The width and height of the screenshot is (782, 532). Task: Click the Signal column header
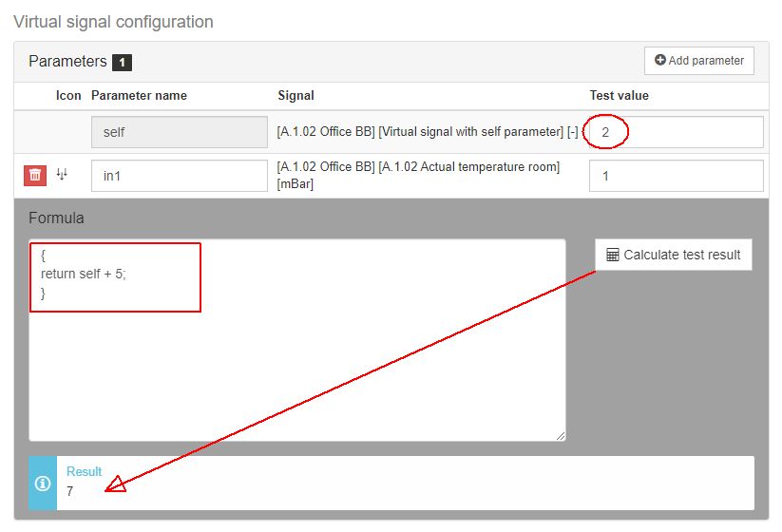coord(296,96)
